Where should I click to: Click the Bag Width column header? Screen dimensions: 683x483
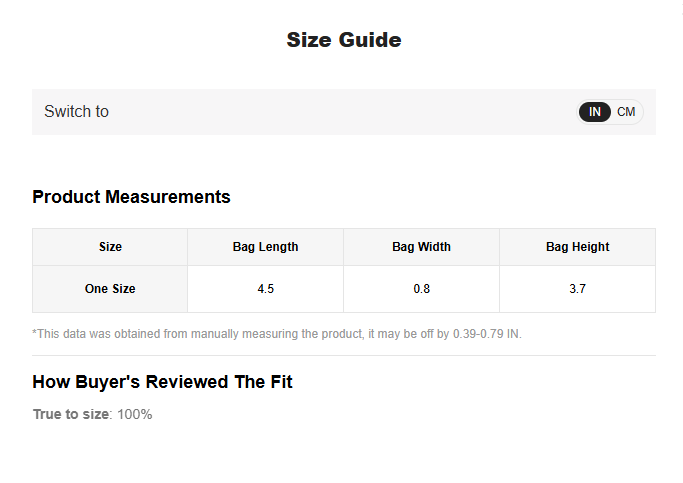(421, 247)
